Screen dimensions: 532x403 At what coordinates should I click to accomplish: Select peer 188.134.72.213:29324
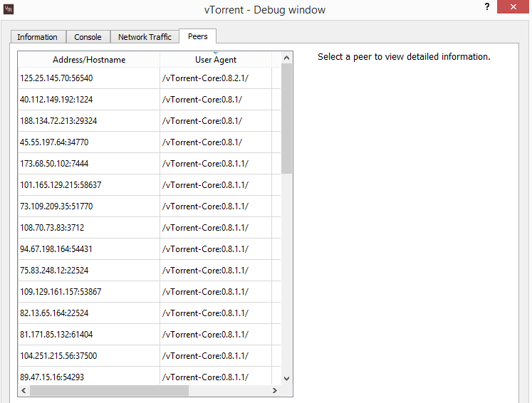[x=89, y=121]
